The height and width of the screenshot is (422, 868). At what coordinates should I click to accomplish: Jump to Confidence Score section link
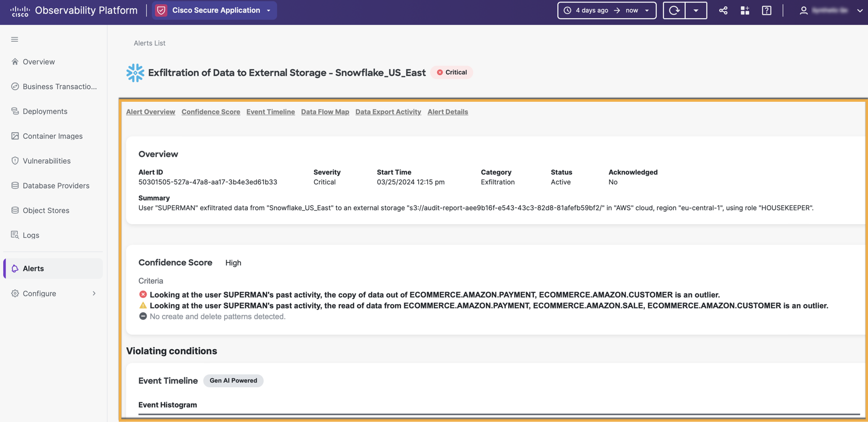[x=211, y=112]
